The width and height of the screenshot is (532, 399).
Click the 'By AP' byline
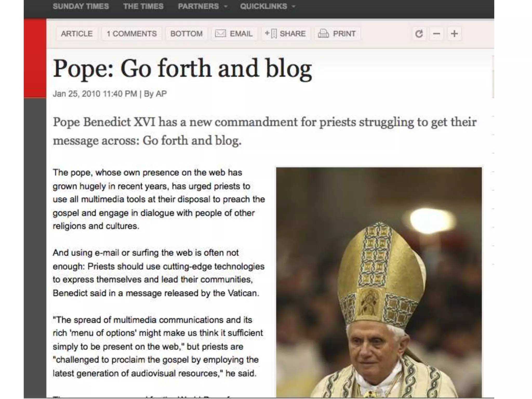[155, 94]
